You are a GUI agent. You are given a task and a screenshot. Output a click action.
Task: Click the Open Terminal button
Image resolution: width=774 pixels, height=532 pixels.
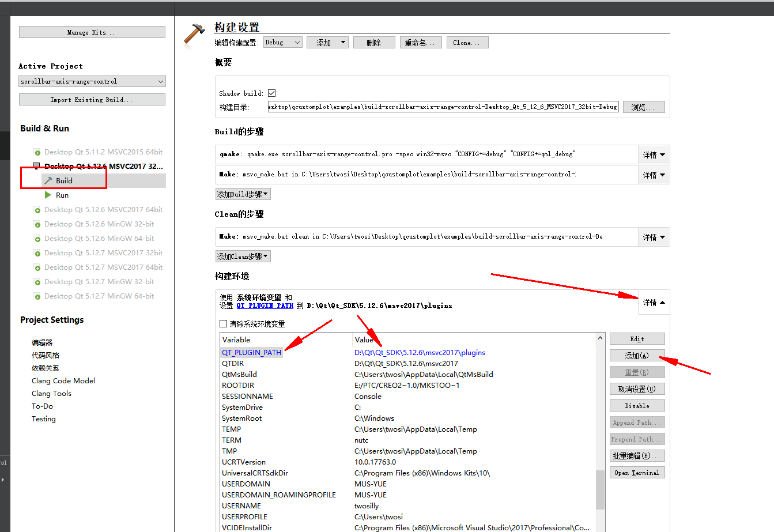[637, 472]
